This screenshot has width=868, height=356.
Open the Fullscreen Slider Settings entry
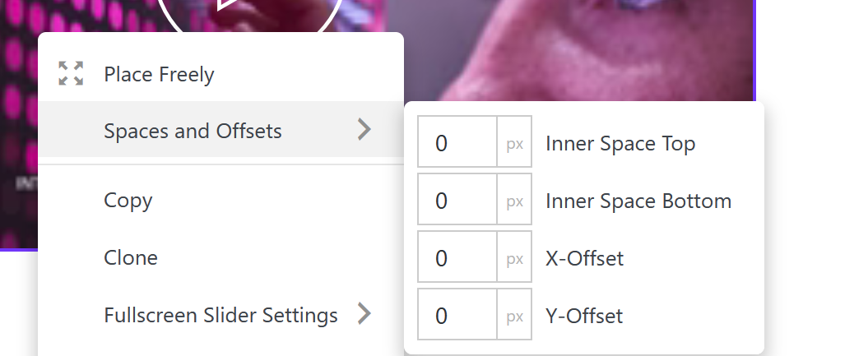point(220,315)
